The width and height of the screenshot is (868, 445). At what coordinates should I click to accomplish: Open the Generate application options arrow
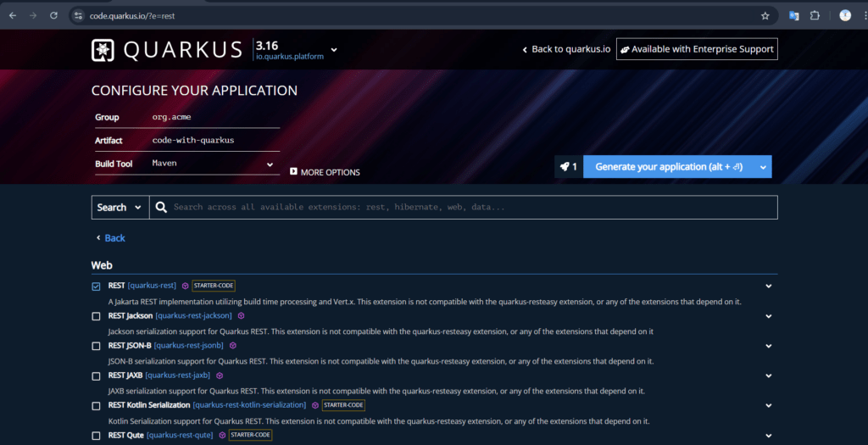763,167
